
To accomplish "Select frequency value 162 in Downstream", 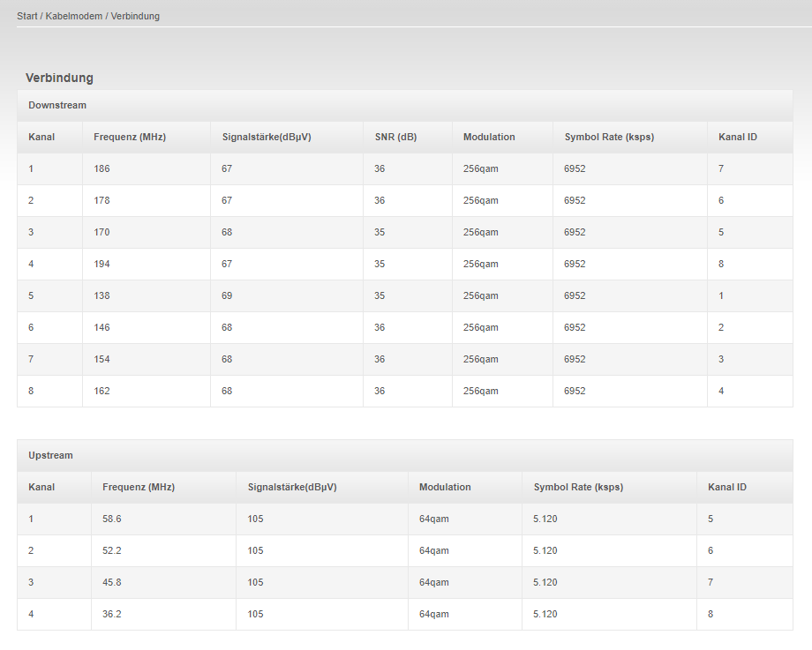I will point(101,391).
